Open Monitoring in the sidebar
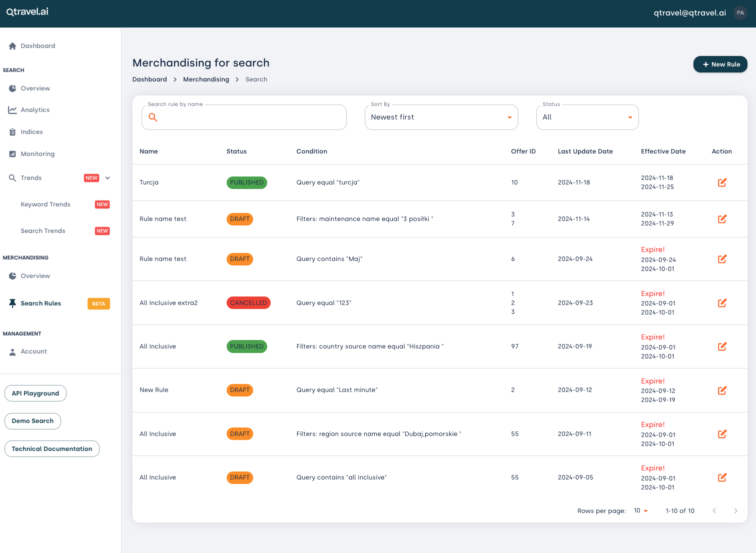 click(x=38, y=154)
